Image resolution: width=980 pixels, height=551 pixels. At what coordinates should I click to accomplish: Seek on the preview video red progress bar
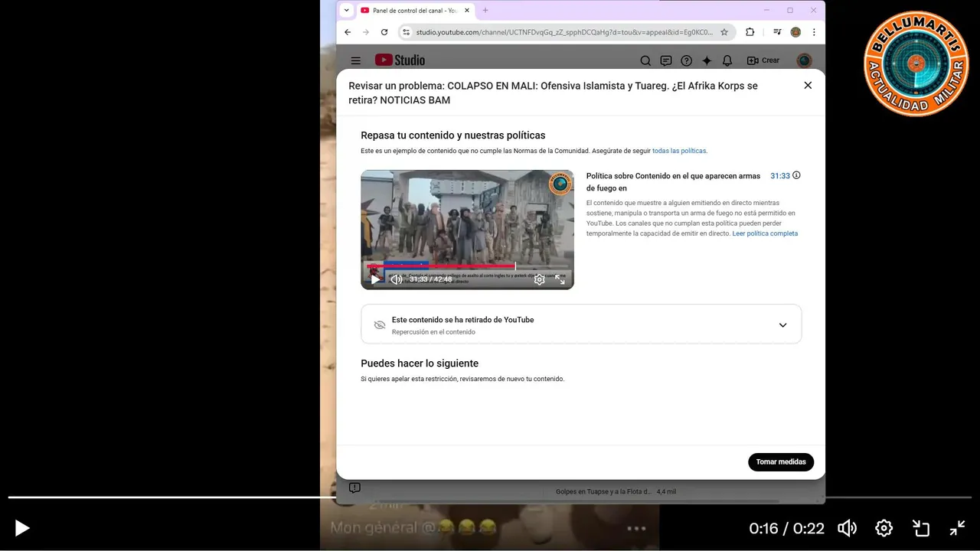coord(467,266)
